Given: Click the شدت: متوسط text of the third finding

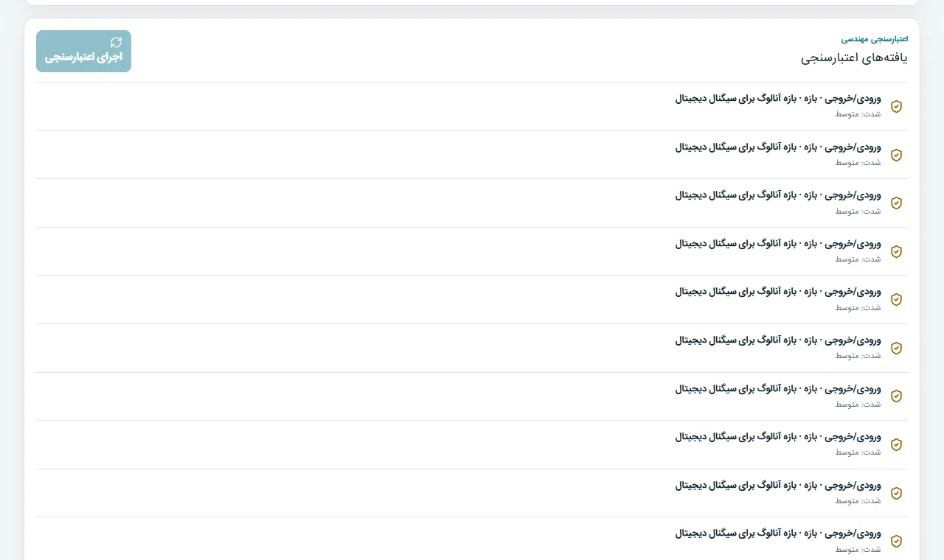Looking at the screenshot, I should [858, 211].
